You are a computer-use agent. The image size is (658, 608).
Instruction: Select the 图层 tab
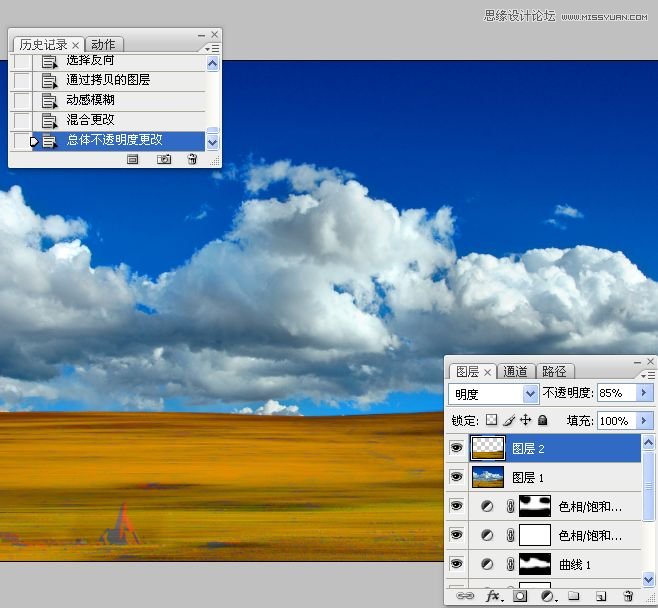(467, 372)
